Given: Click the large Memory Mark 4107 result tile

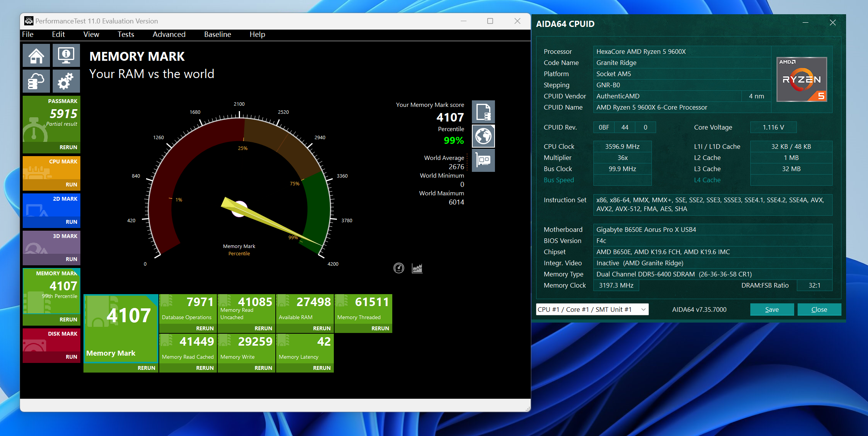Looking at the screenshot, I should [121, 329].
